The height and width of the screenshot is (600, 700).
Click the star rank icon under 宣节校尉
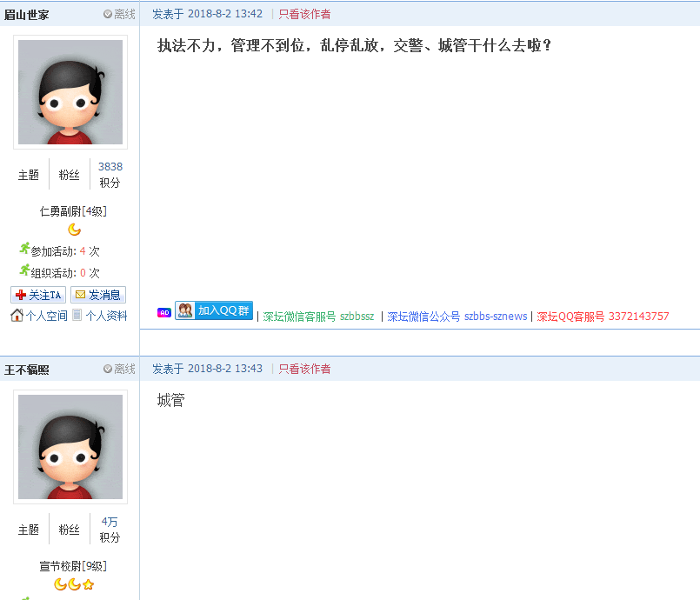click(x=88, y=584)
